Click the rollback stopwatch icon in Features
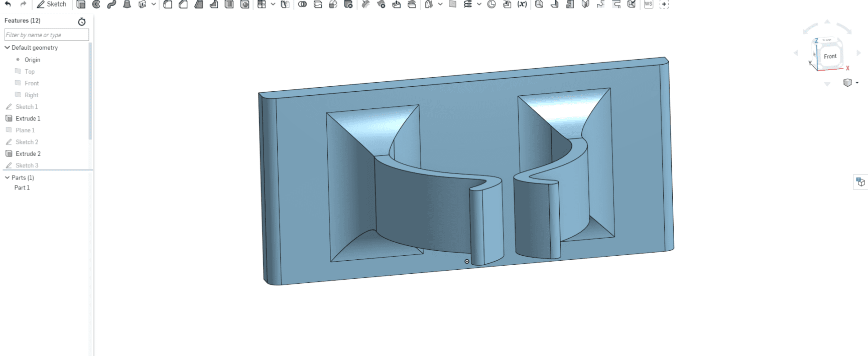The height and width of the screenshot is (356, 868). click(82, 22)
